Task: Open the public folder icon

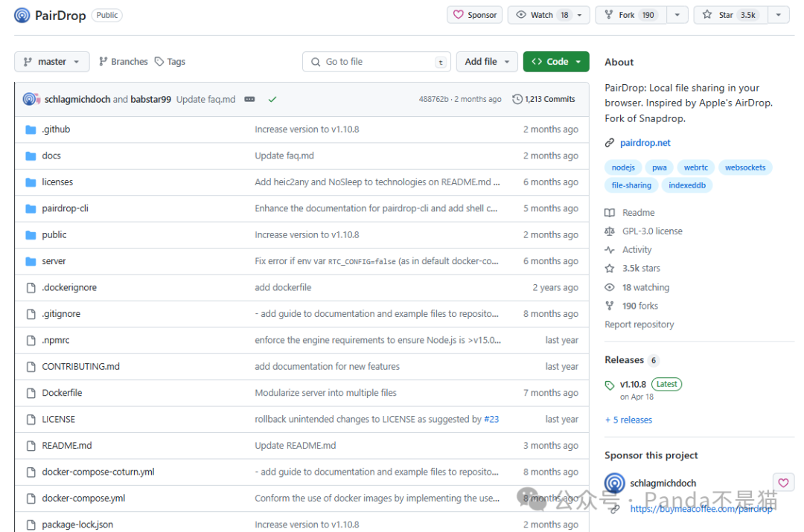Action: (31, 234)
